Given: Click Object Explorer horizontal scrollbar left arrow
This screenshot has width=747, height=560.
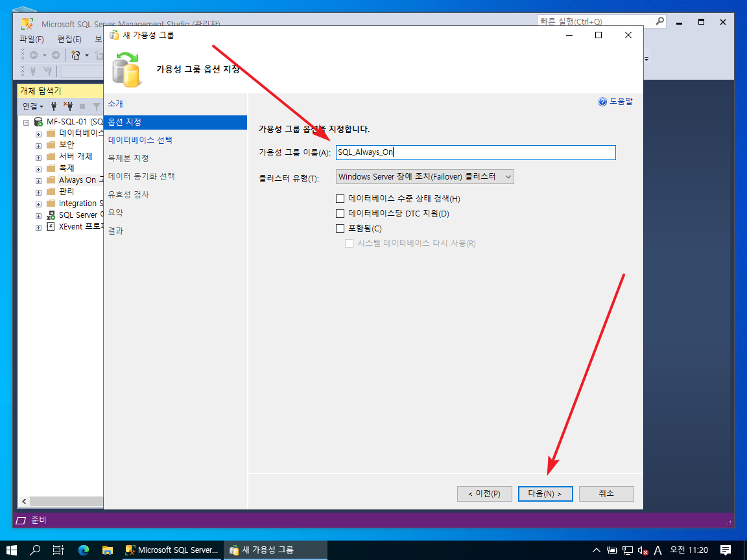Looking at the screenshot, I should tap(24, 501).
